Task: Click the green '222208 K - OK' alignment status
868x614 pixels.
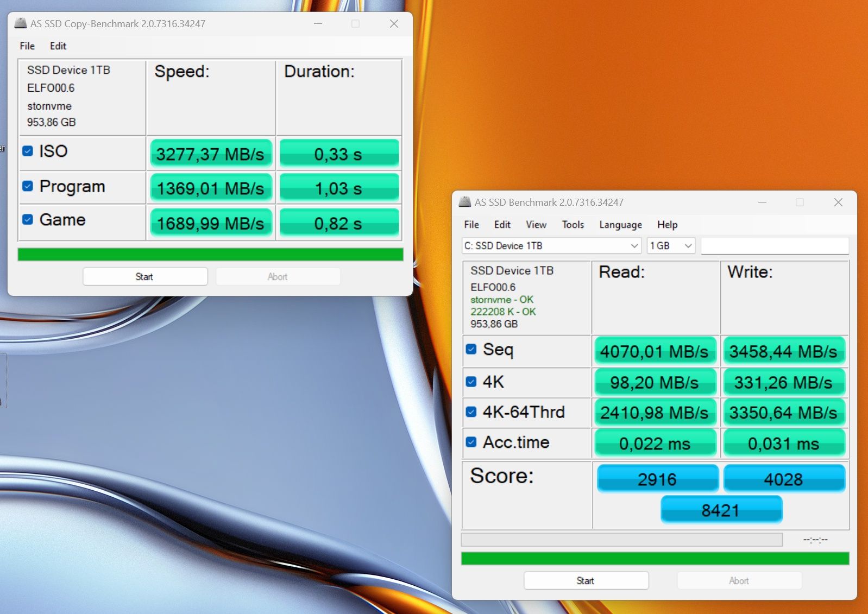Action: pyautogui.click(x=503, y=312)
